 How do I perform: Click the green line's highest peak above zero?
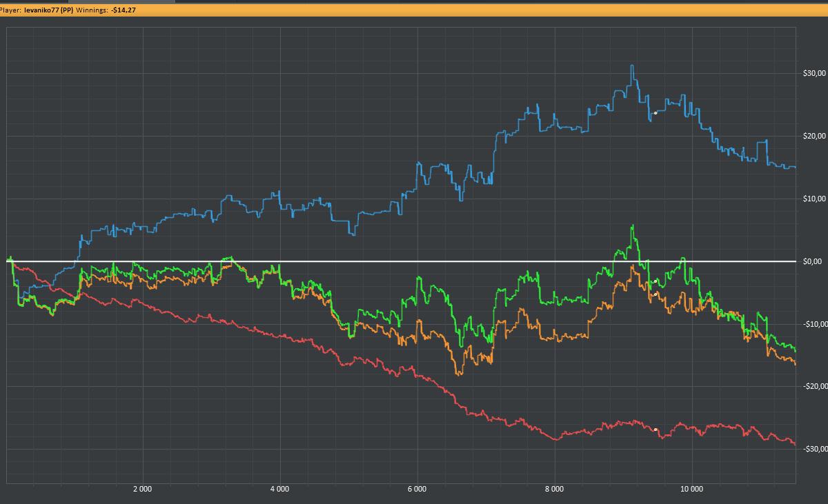point(632,226)
